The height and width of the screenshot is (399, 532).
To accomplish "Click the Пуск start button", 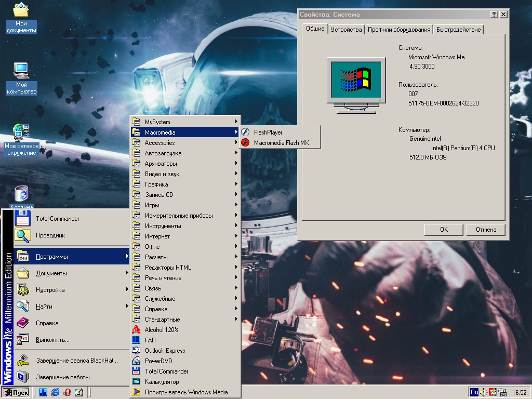I will click(x=16, y=393).
